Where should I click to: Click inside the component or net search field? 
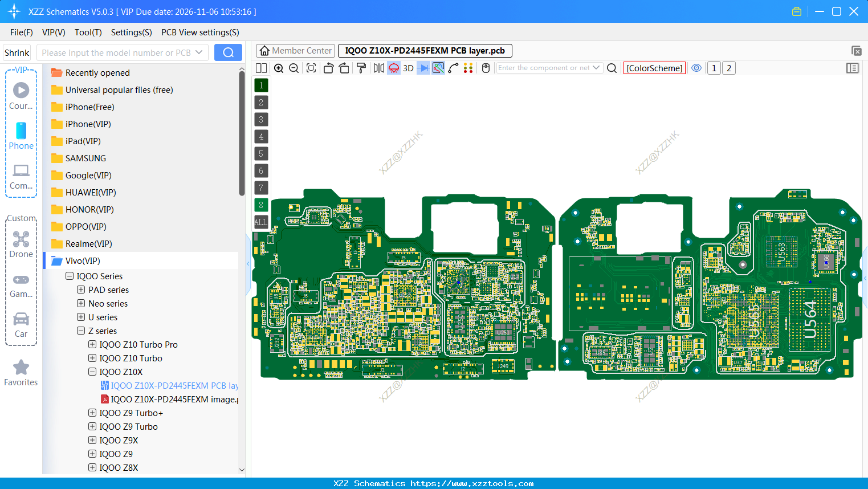click(x=544, y=67)
